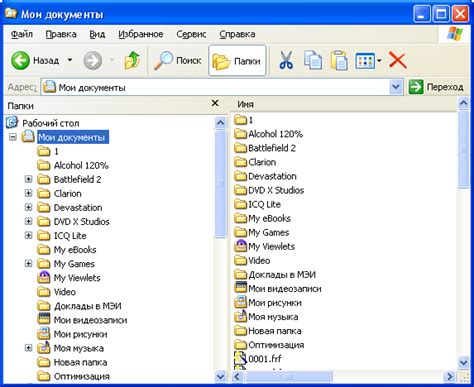Select Clarion folder in file list
The width and height of the screenshot is (474, 387).
255,162
